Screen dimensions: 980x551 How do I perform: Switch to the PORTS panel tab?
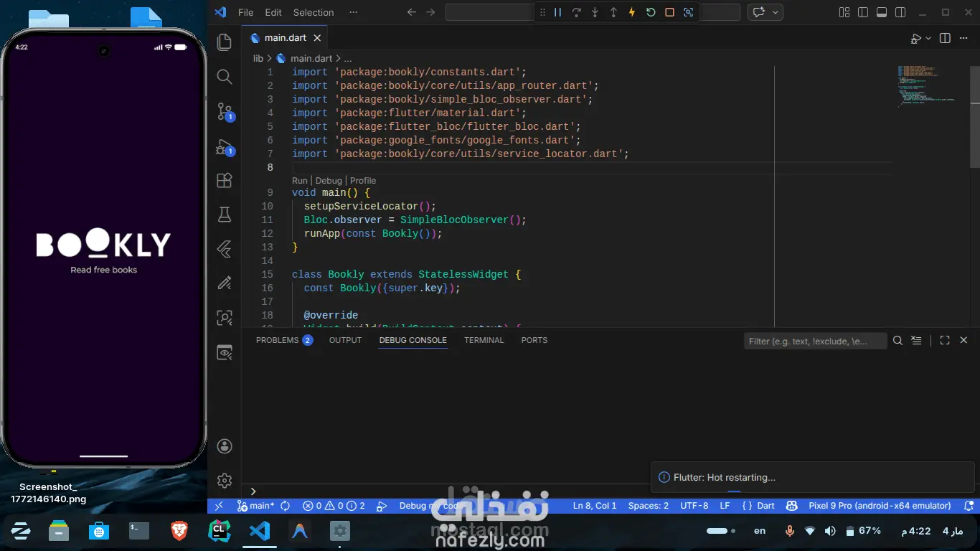click(534, 340)
